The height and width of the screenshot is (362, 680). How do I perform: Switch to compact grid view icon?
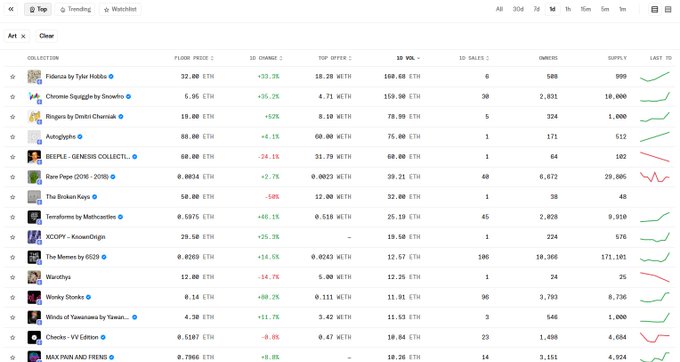pos(668,9)
